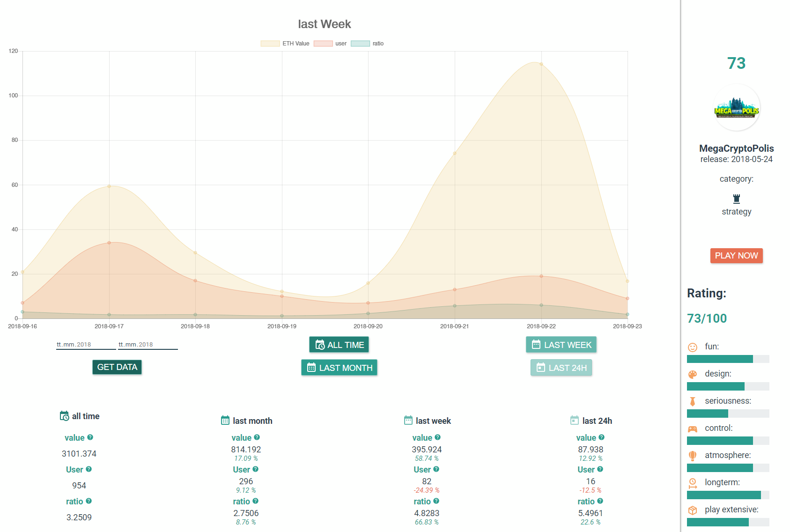Click the last Week chart title
The height and width of the screenshot is (532, 790).
pos(325,24)
